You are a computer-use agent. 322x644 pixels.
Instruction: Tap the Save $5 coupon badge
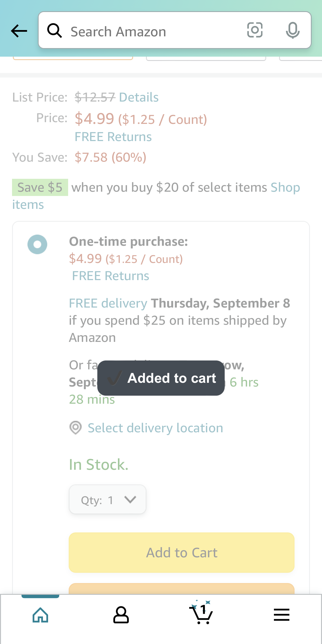[x=40, y=187]
